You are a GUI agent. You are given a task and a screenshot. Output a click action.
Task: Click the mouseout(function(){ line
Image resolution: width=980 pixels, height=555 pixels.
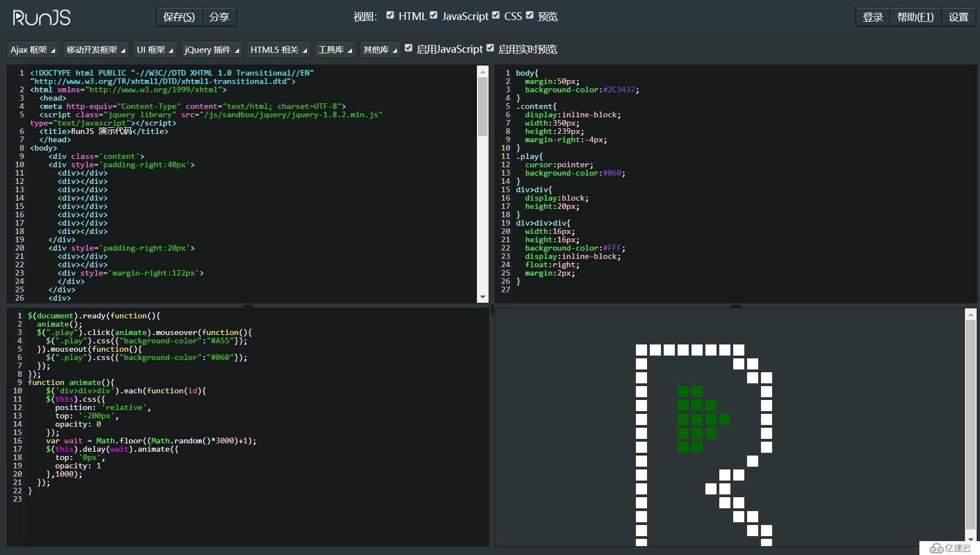89,349
